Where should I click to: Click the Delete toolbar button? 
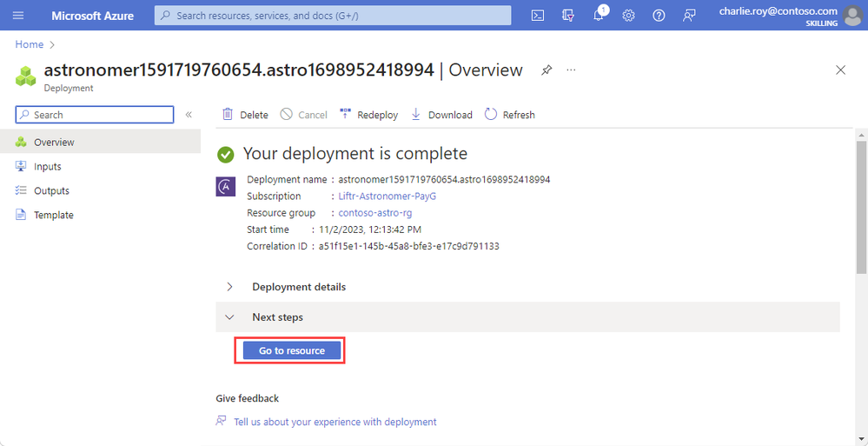245,115
